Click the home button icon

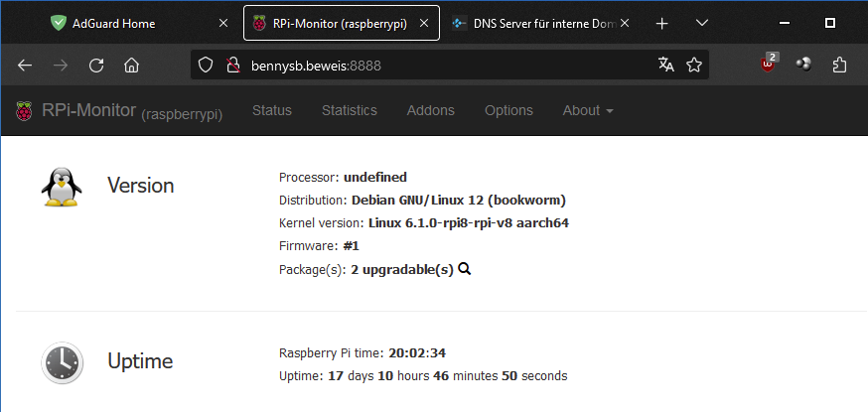[131, 66]
